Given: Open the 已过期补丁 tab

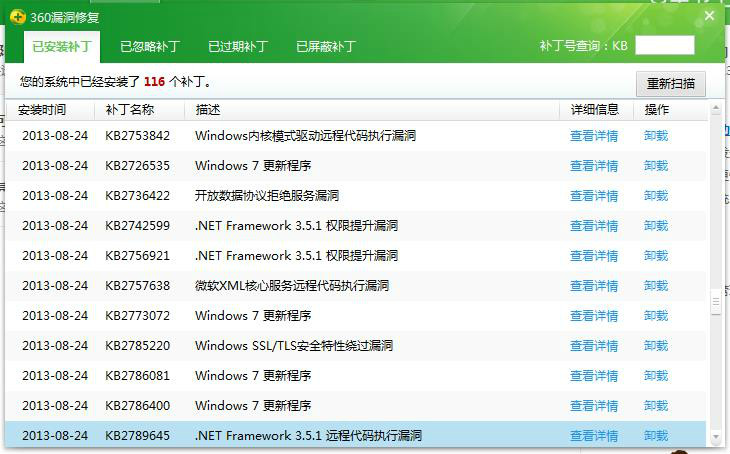Looking at the screenshot, I should point(238,47).
